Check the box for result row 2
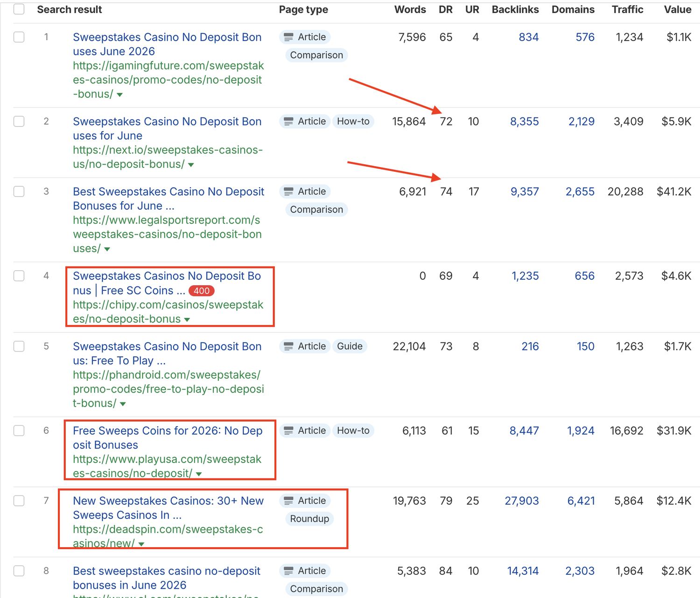 [19, 121]
